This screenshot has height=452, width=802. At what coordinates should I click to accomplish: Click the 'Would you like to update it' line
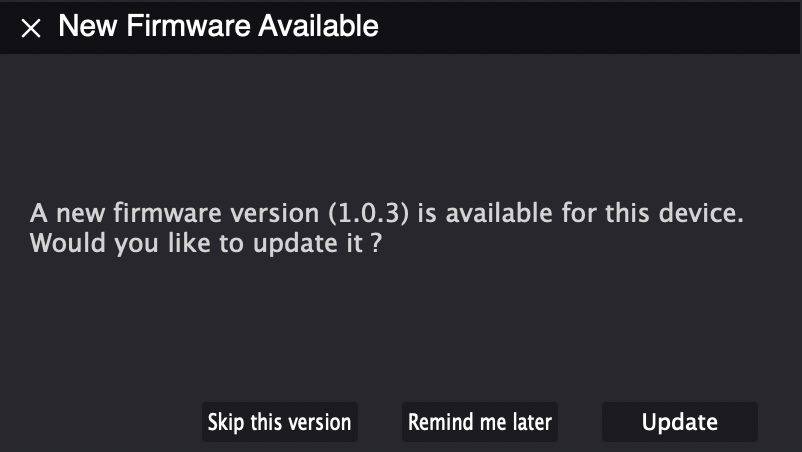(206, 243)
